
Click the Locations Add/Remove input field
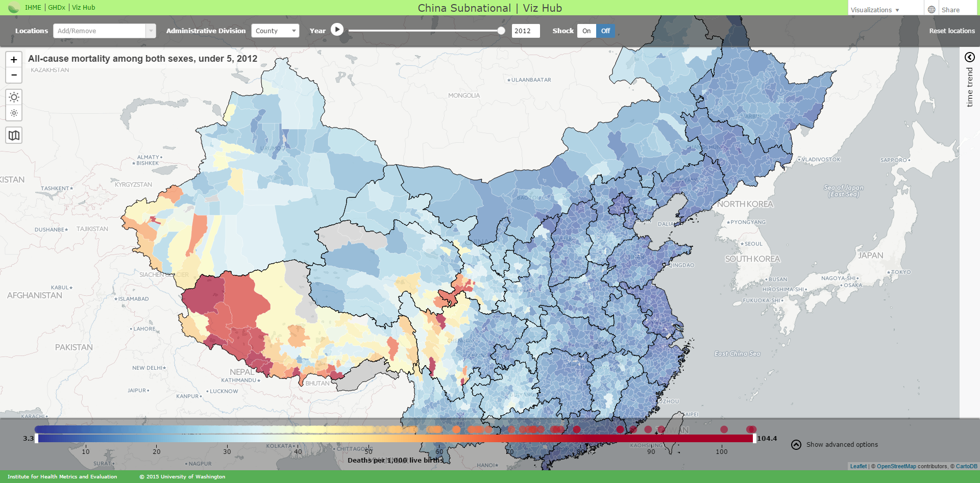(x=100, y=31)
